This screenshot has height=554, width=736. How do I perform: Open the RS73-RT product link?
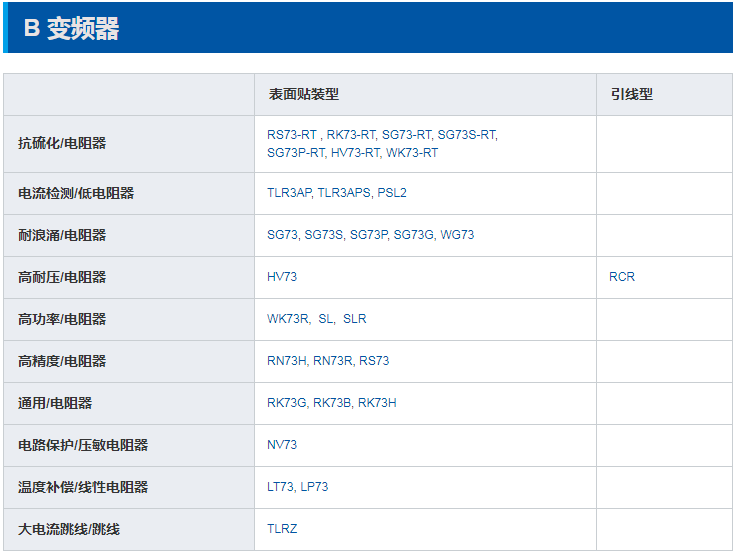click(291, 135)
